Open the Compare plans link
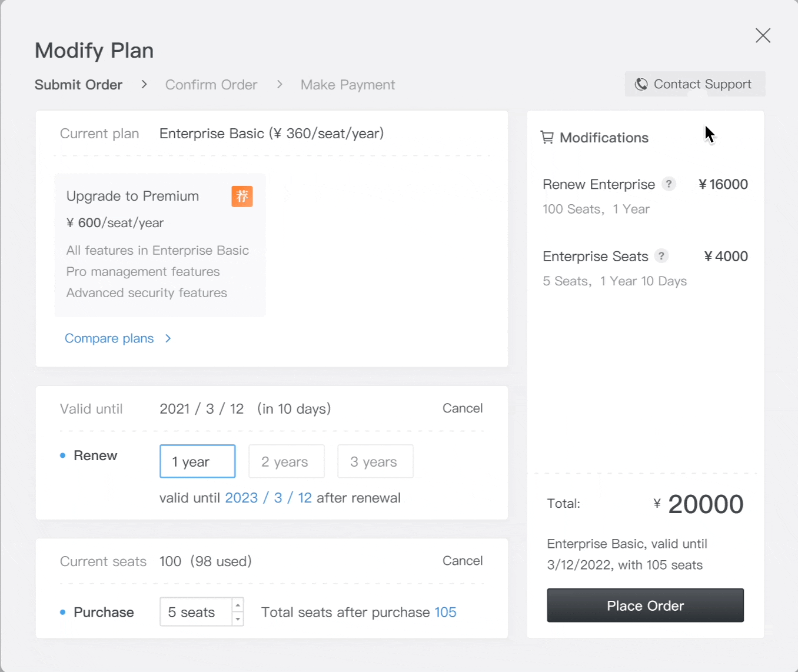 (x=109, y=338)
